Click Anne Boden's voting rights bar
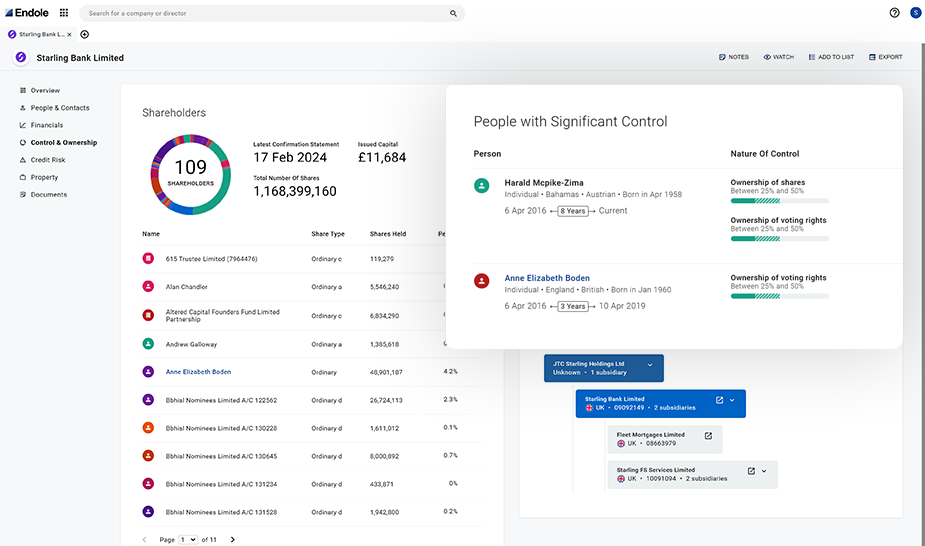Viewport: 925px width, 546px height. point(779,296)
